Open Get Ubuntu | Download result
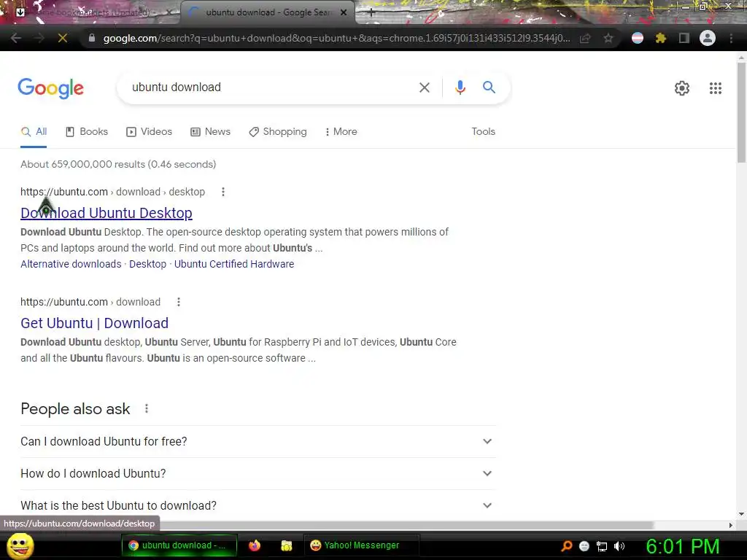Screen dimensions: 747x560 pos(94,323)
